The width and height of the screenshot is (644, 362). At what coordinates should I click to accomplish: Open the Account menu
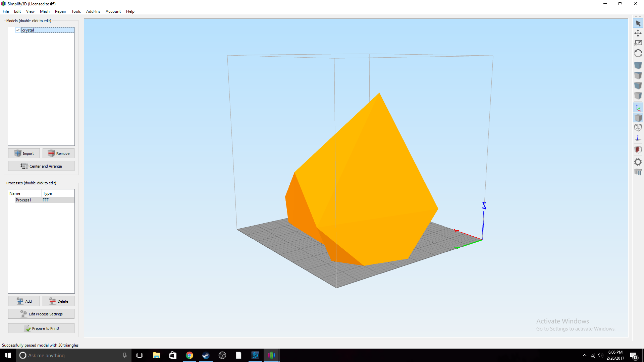click(x=113, y=11)
